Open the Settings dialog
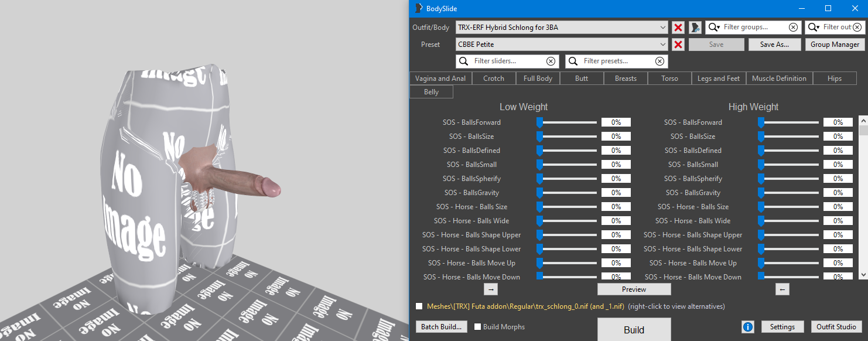The width and height of the screenshot is (868, 341). 782,327
